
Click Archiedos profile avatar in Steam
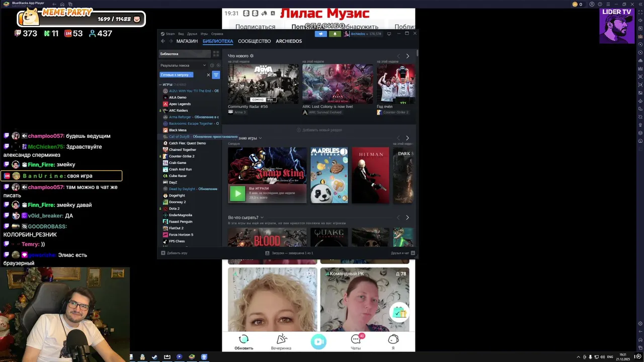(x=347, y=34)
